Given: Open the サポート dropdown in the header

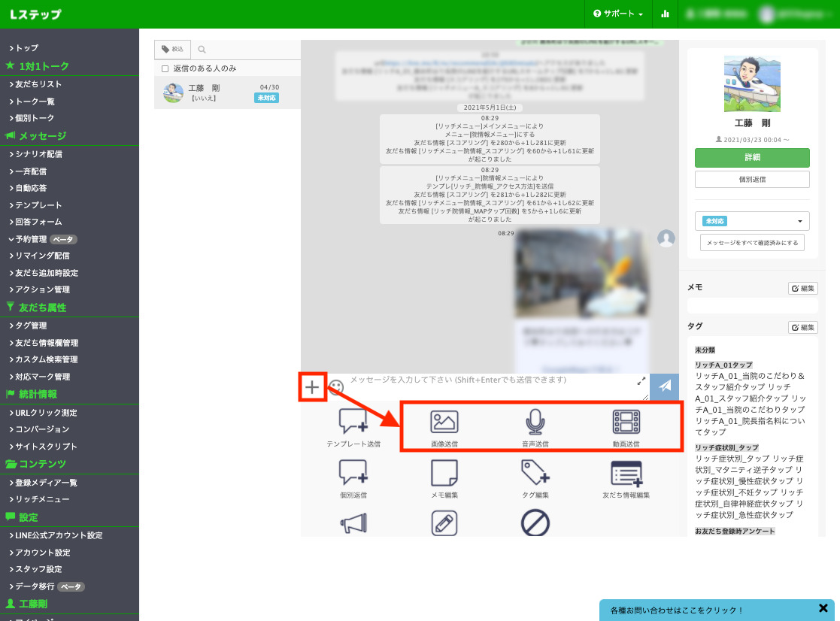Looking at the screenshot, I should coord(618,14).
